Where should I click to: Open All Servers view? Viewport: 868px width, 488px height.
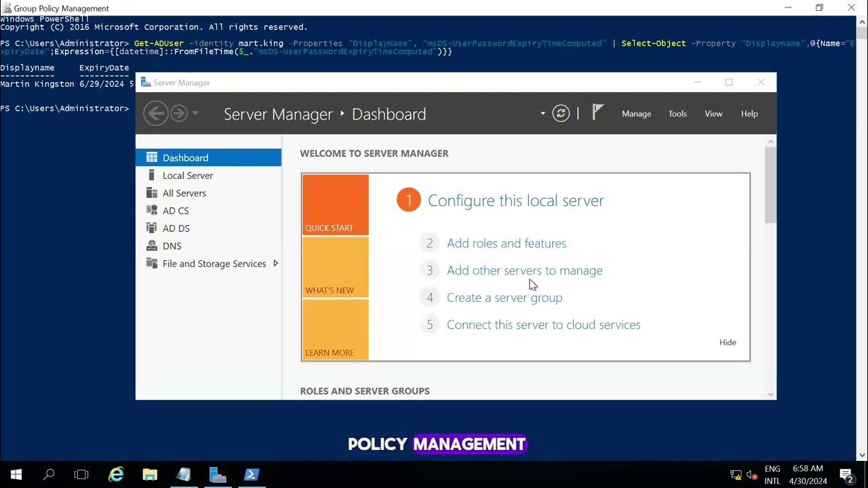[184, 193]
